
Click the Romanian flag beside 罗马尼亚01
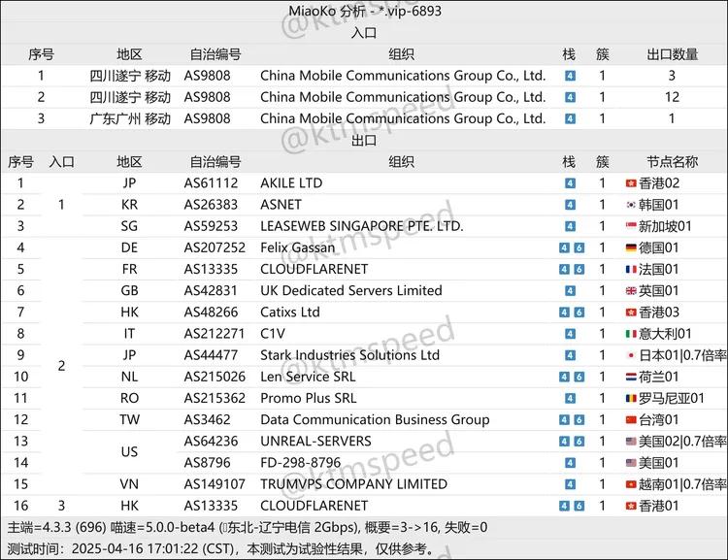pos(631,398)
